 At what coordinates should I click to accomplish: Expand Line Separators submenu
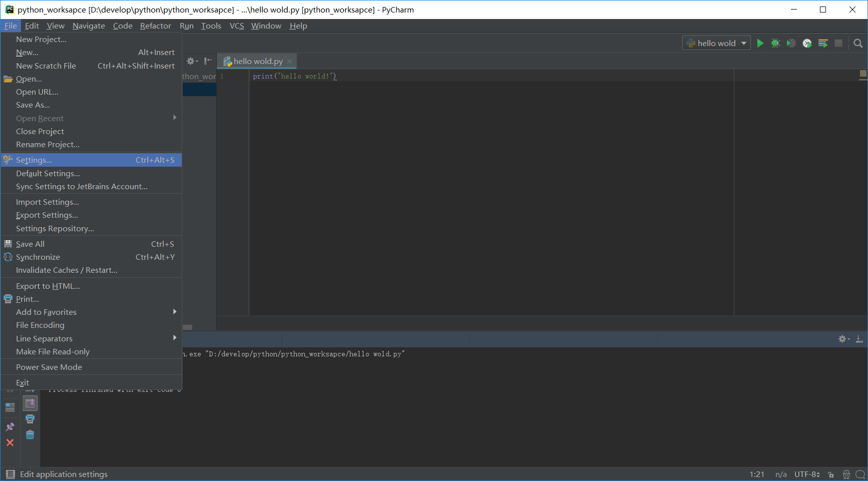[x=91, y=338]
